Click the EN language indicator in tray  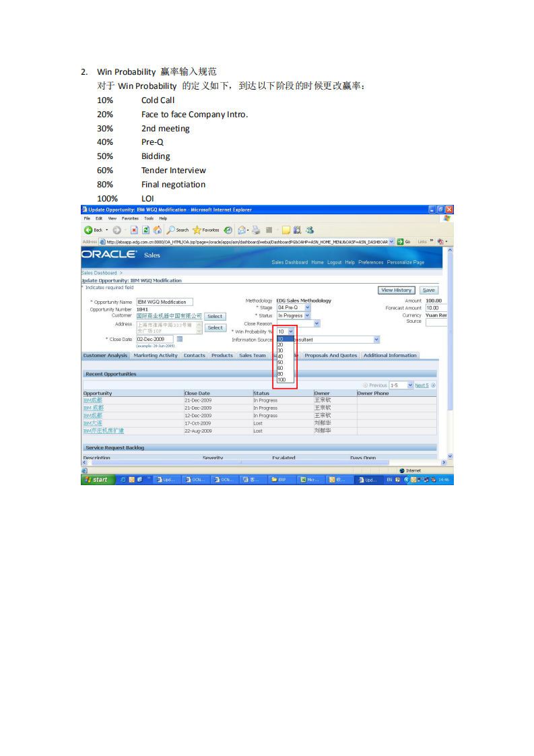389,480
